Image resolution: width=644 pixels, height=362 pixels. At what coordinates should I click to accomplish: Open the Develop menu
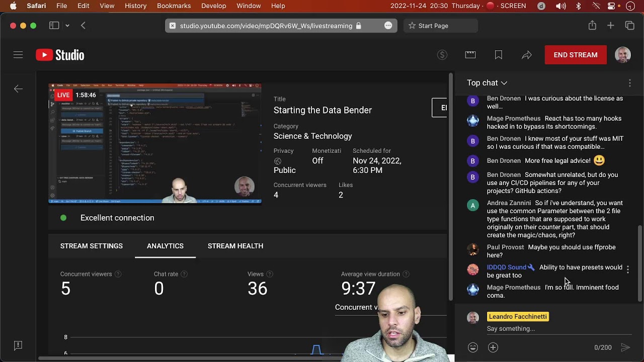point(214,6)
